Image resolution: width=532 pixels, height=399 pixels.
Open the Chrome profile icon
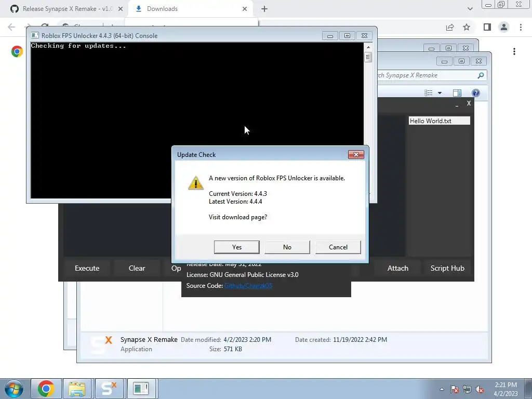pyautogui.click(x=504, y=27)
